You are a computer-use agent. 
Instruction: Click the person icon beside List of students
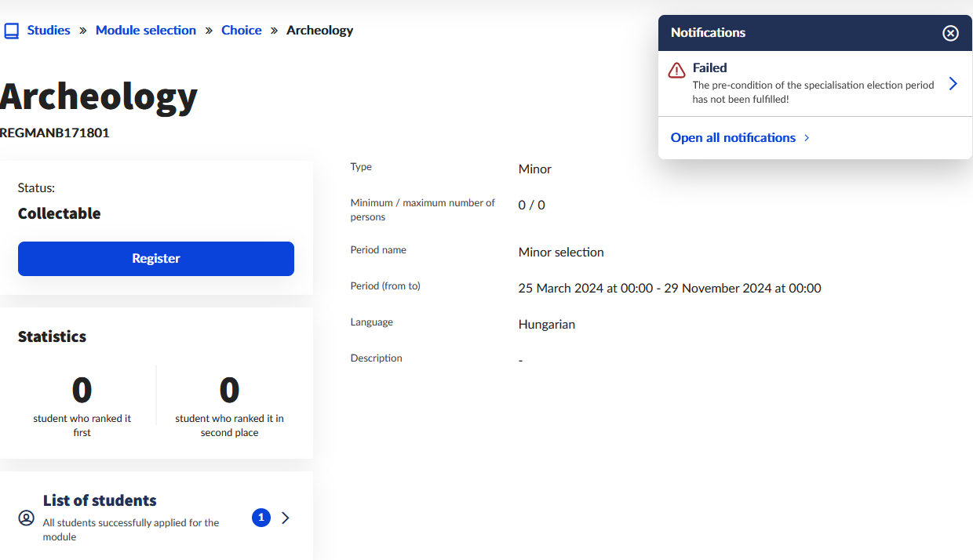[27, 518]
